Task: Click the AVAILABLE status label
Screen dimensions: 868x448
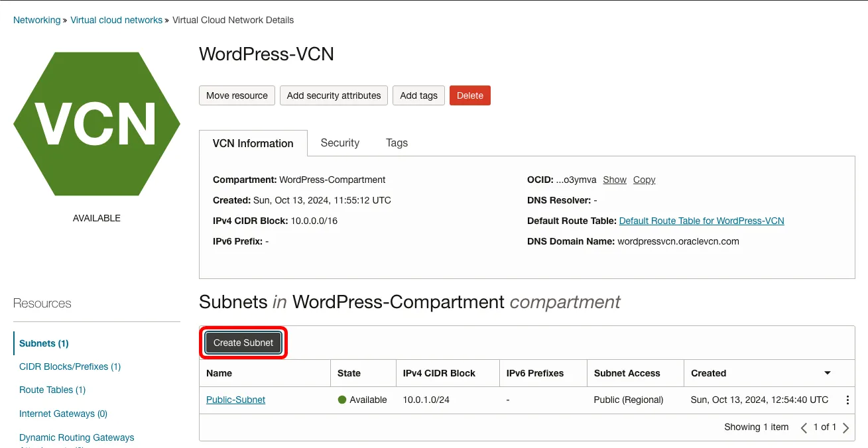Action: click(97, 218)
